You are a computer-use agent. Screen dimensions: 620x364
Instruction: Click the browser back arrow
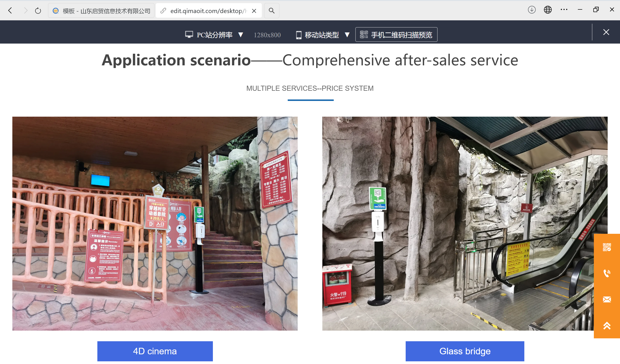pos(10,10)
